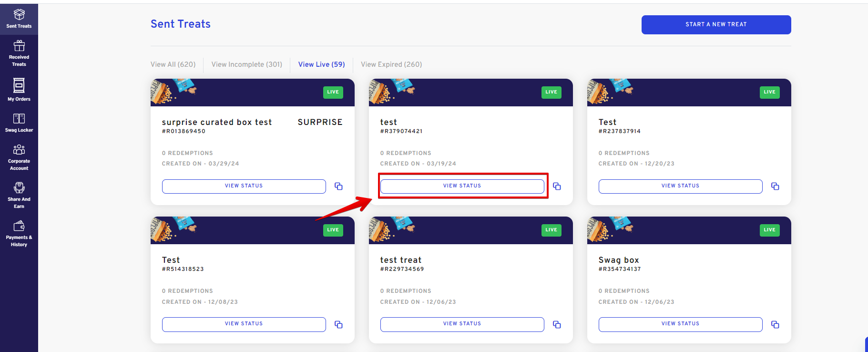Copy icon on treat #R379074421 card
The height and width of the screenshot is (352, 868).
tap(557, 186)
